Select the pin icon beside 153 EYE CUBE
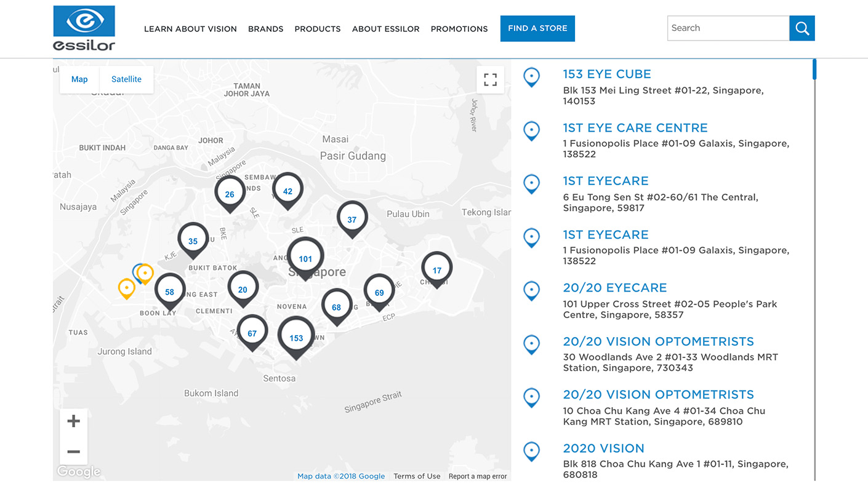Viewport: 868px width, 489px height. (531, 78)
